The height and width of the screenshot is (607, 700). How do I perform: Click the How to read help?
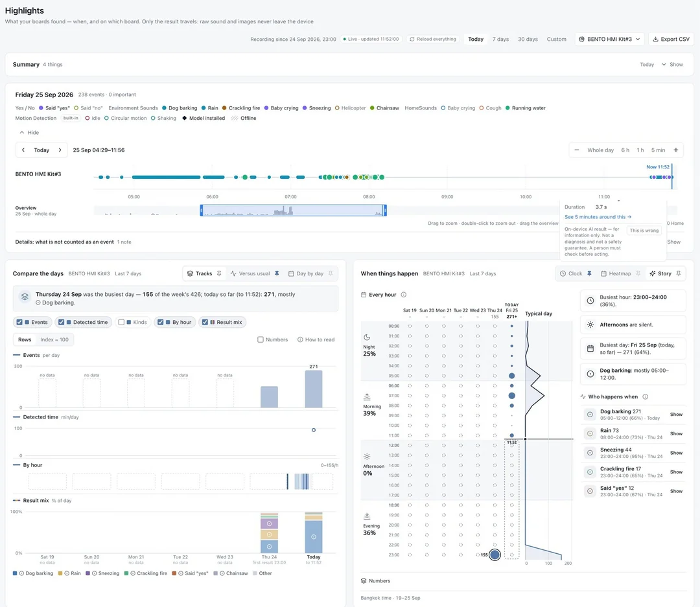coord(316,339)
